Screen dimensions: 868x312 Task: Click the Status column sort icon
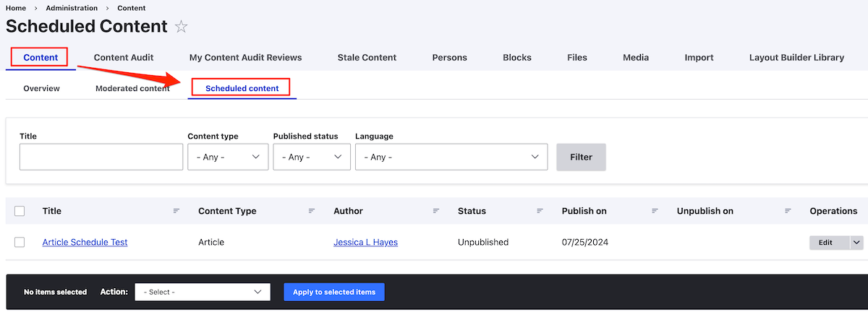(x=540, y=211)
